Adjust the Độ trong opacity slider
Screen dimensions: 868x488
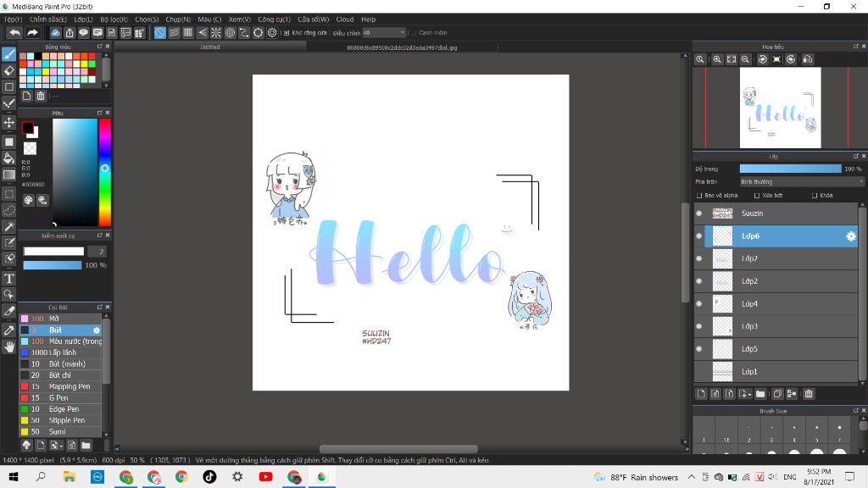point(791,169)
